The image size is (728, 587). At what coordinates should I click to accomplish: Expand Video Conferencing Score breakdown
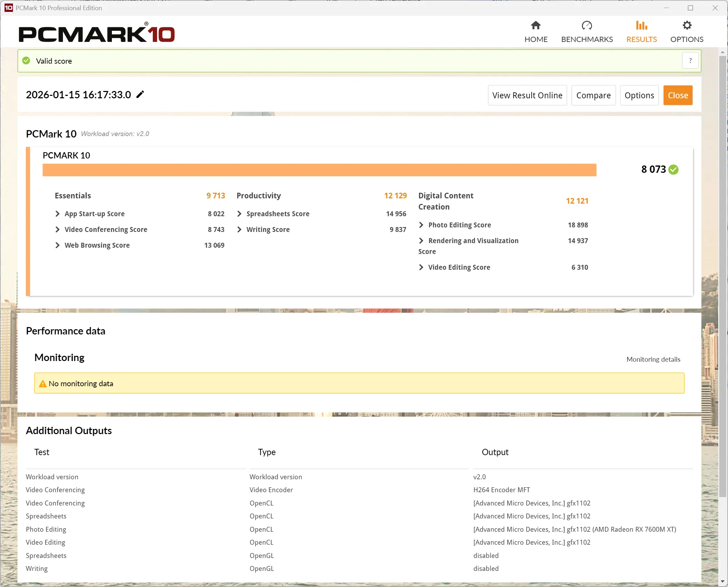pos(58,229)
